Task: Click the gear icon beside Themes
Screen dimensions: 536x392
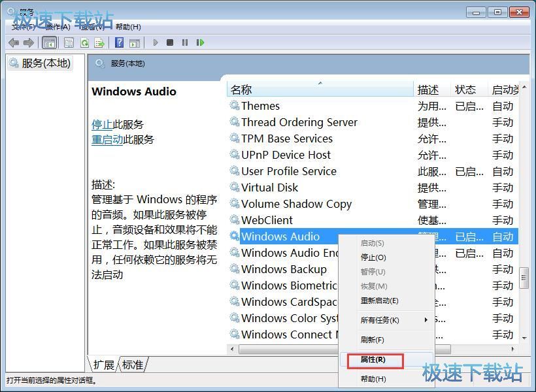Action: point(235,105)
